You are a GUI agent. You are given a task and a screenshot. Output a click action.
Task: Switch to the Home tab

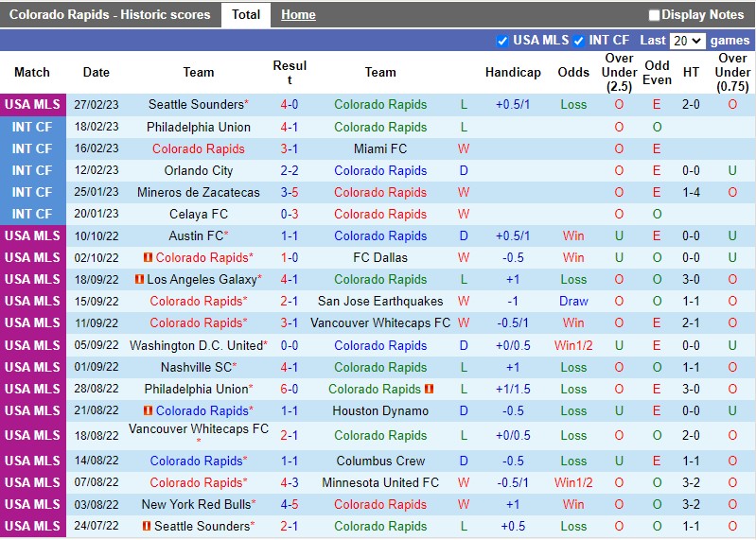[x=298, y=15]
